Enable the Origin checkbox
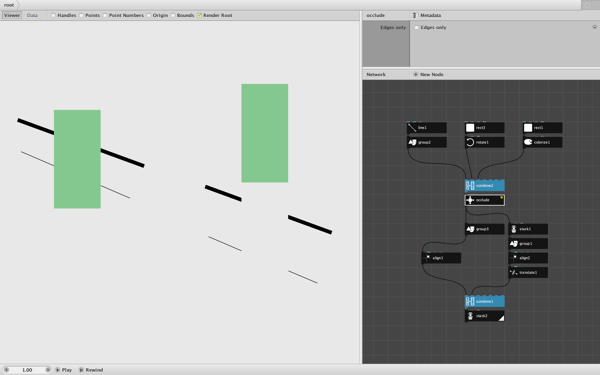600x375 pixels. click(x=149, y=15)
